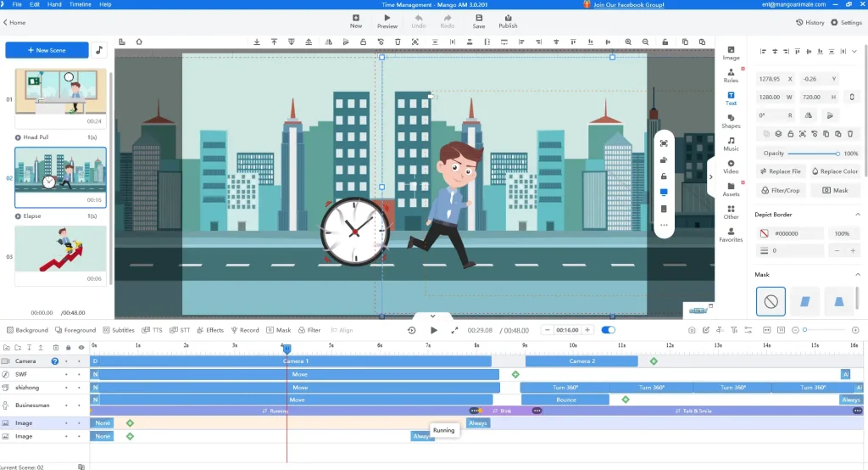Select the scene 03 thumbnail
This screenshot has height=470, width=868.
click(60, 249)
